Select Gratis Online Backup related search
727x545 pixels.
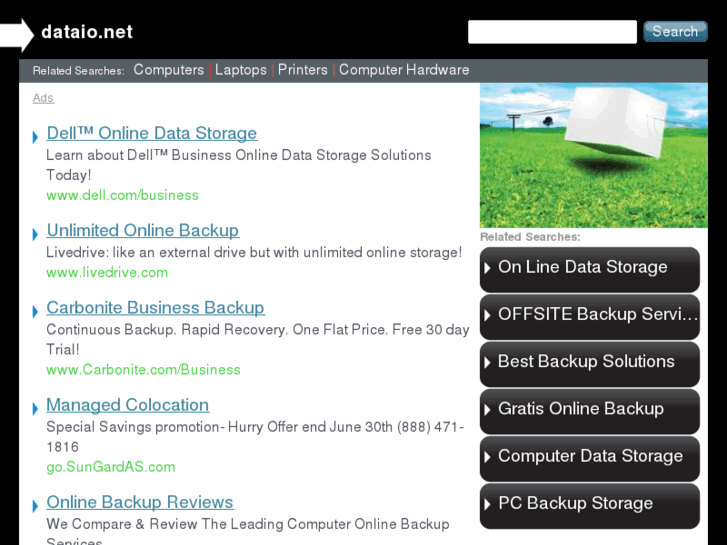(x=590, y=411)
